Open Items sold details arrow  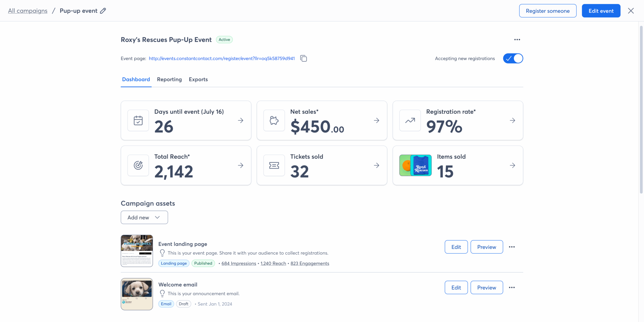pos(512,165)
